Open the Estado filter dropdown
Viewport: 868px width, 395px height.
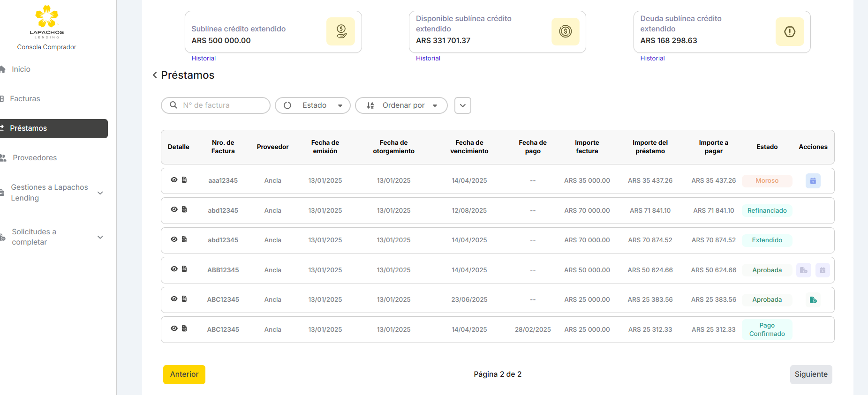[x=313, y=105]
